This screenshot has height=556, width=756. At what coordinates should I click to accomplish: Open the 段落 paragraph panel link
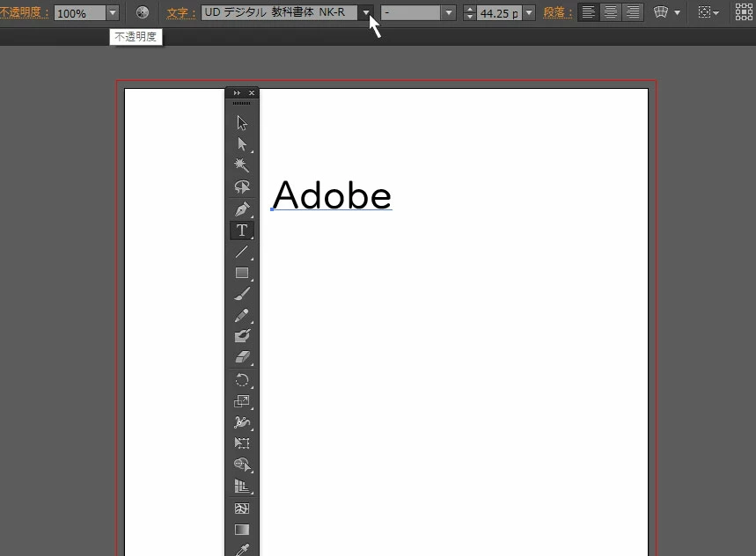557,12
